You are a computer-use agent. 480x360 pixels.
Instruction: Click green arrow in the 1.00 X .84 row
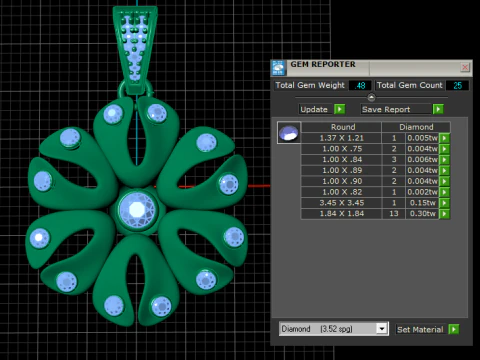444,160
